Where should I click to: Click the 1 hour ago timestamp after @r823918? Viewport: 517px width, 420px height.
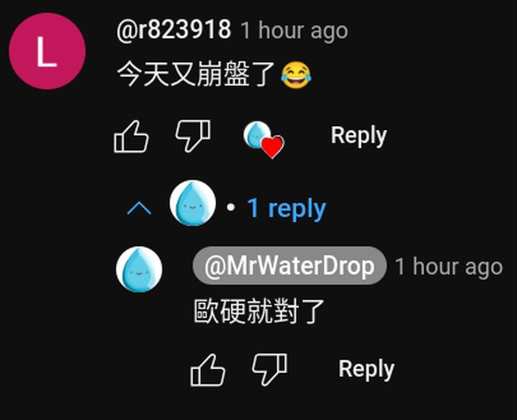pyautogui.click(x=294, y=31)
